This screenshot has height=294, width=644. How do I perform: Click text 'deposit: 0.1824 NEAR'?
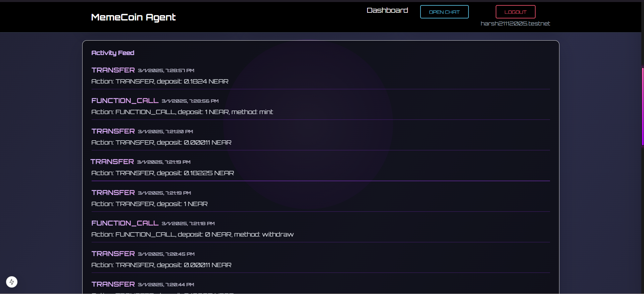coord(193,82)
